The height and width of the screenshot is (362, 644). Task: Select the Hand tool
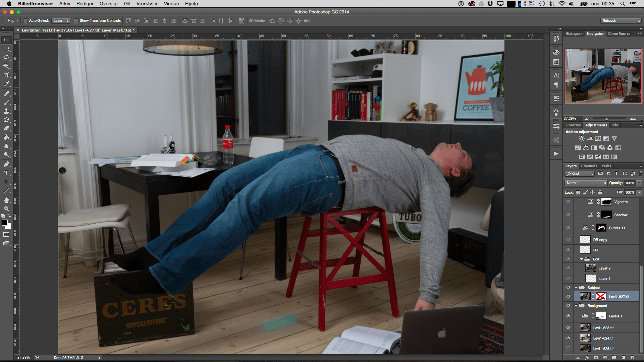point(6,200)
